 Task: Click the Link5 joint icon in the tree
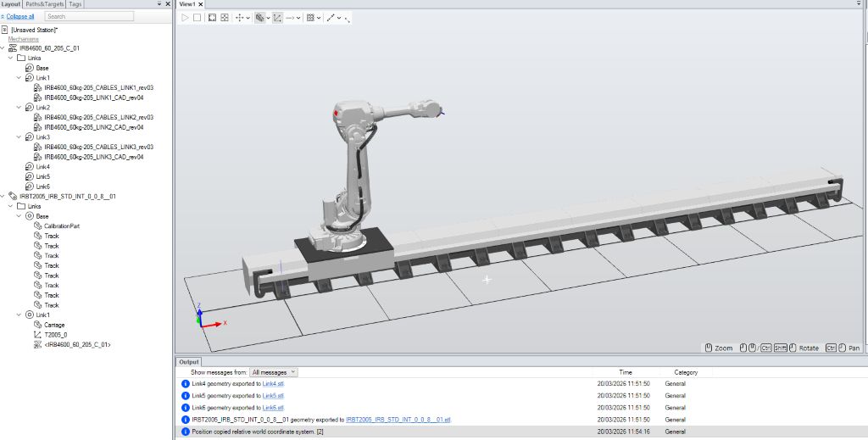(x=30, y=176)
